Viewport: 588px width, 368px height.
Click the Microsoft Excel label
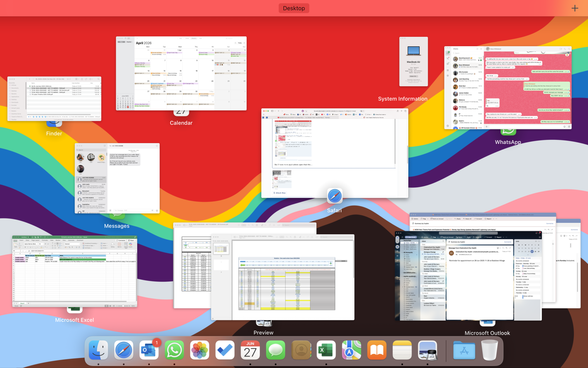(x=75, y=320)
